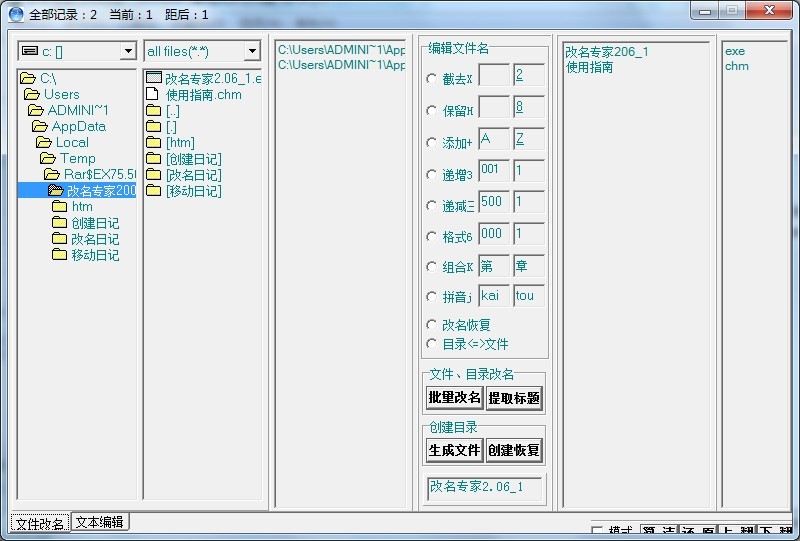Select the 截去 radio button

click(432, 78)
